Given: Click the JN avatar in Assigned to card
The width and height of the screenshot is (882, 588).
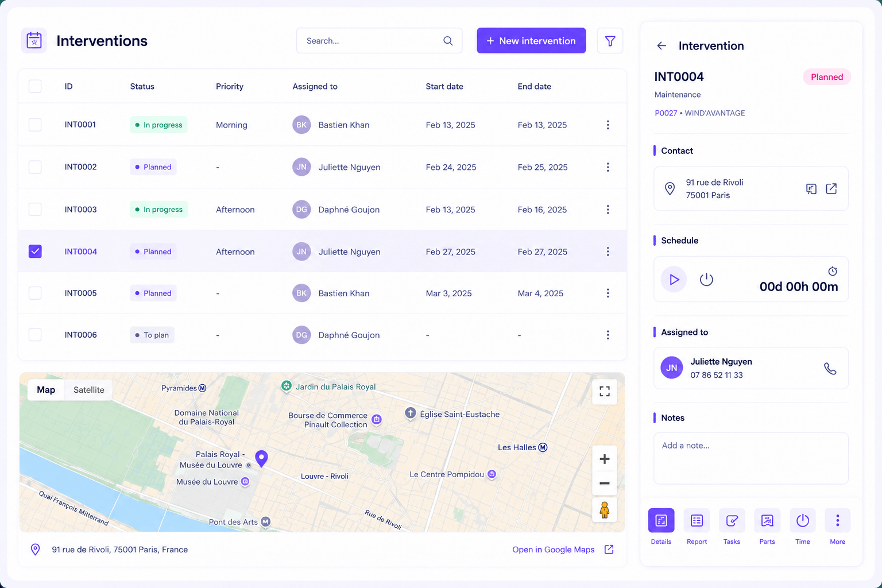Looking at the screenshot, I should point(672,368).
